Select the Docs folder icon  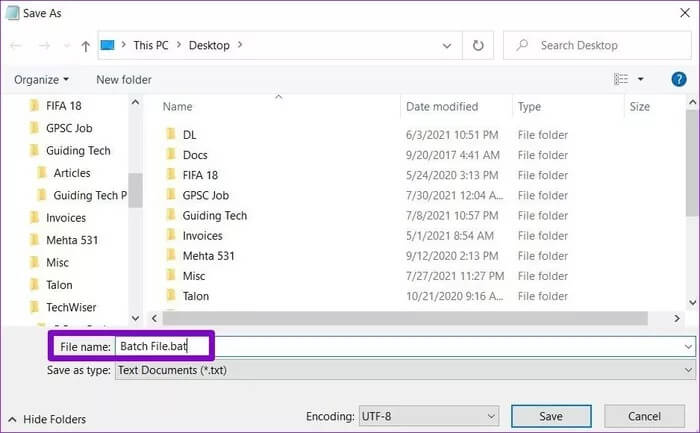pyautogui.click(x=171, y=154)
